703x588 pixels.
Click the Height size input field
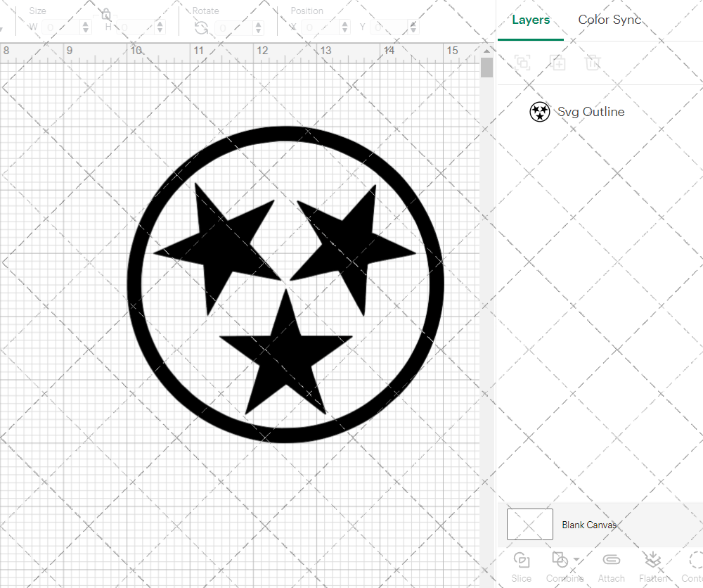(x=137, y=27)
